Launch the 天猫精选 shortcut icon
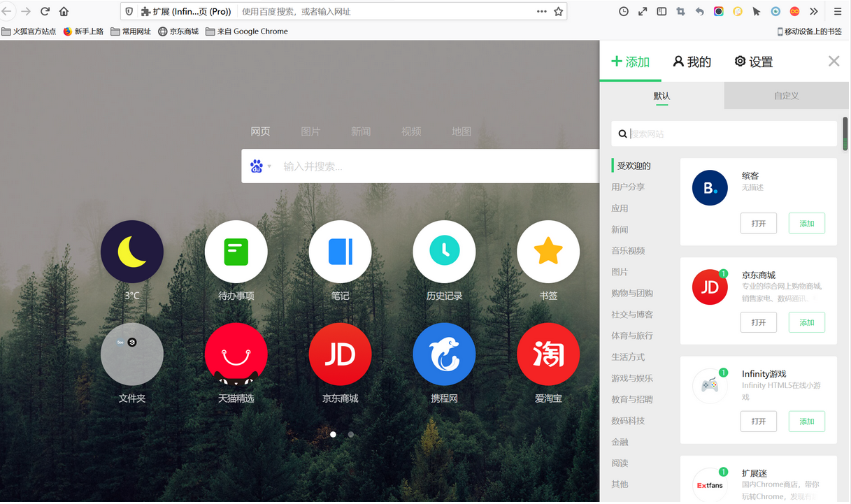The width and height of the screenshot is (851, 504). click(236, 354)
